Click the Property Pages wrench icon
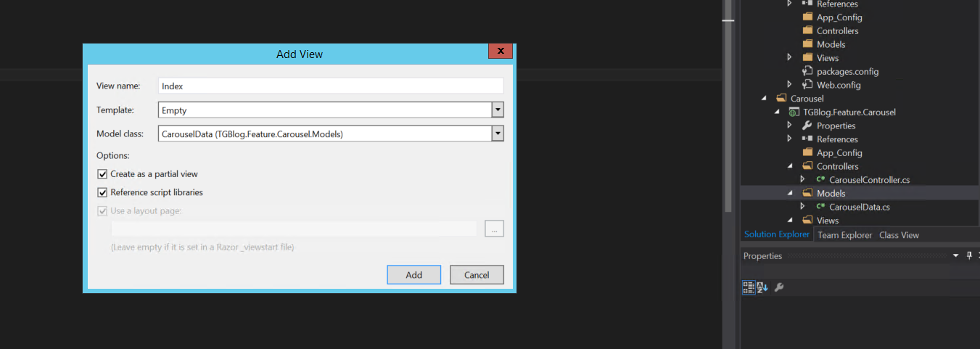Image resolution: width=980 pixels, height=349 pixels. pos(779,287)
